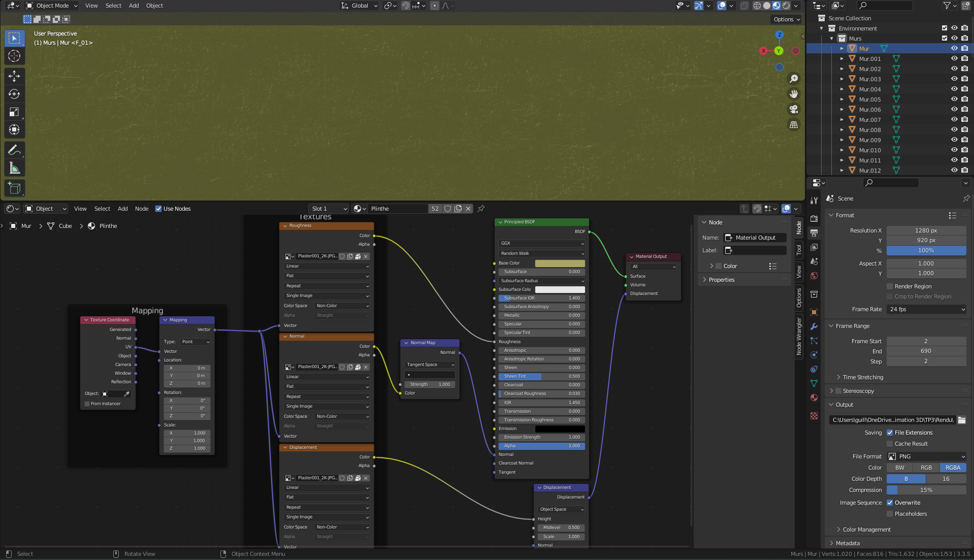Screen dimensions: 974x560
Task: Click the viewport Options button
Action: click(787, 19)
